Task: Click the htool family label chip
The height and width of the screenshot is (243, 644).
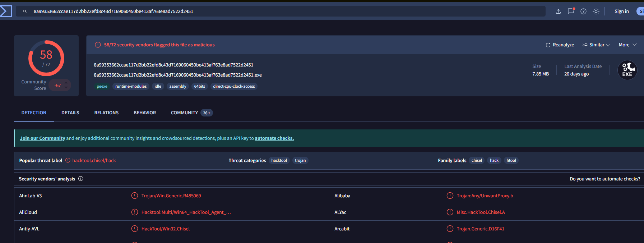Action: pos(511,161)
